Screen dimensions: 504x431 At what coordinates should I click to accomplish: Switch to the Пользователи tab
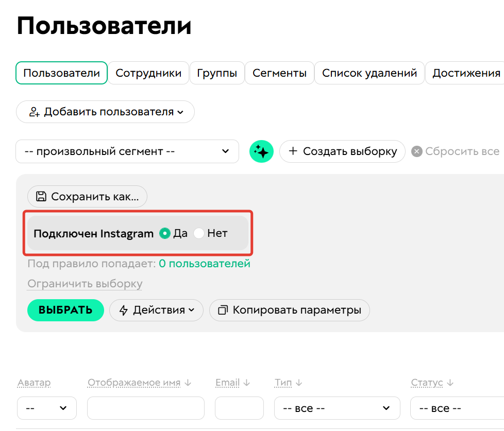coord(61,73)
